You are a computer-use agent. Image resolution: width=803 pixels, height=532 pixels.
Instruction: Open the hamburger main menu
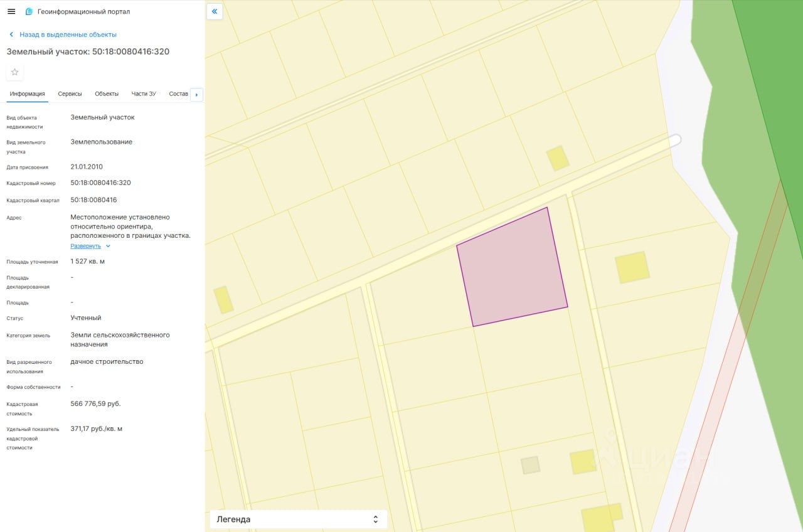coord(11,11)
